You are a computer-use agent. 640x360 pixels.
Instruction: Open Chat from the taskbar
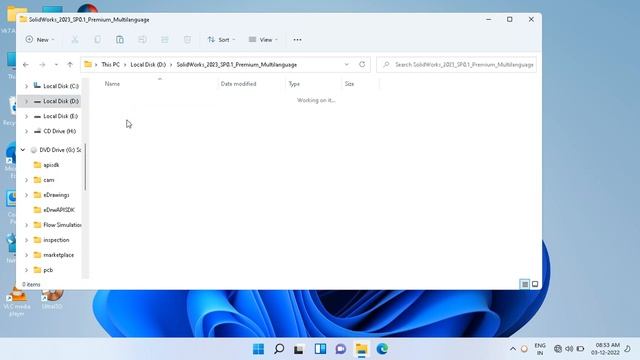pos(341,349)
